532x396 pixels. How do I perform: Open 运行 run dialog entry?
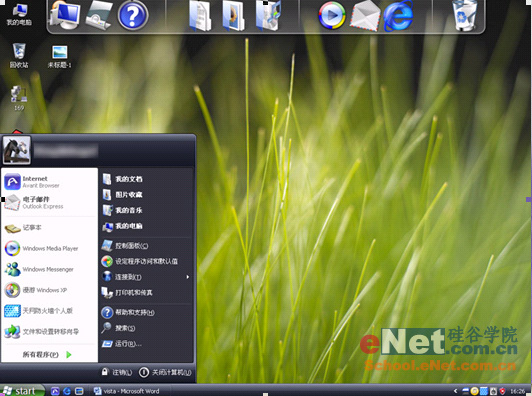coord(147,344)
